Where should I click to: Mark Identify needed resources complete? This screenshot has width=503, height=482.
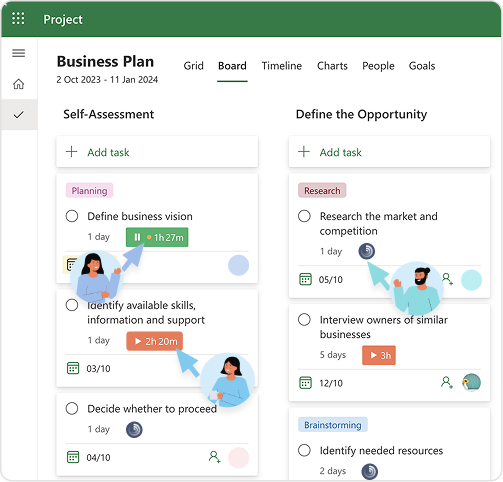click(x=304, y=450)
